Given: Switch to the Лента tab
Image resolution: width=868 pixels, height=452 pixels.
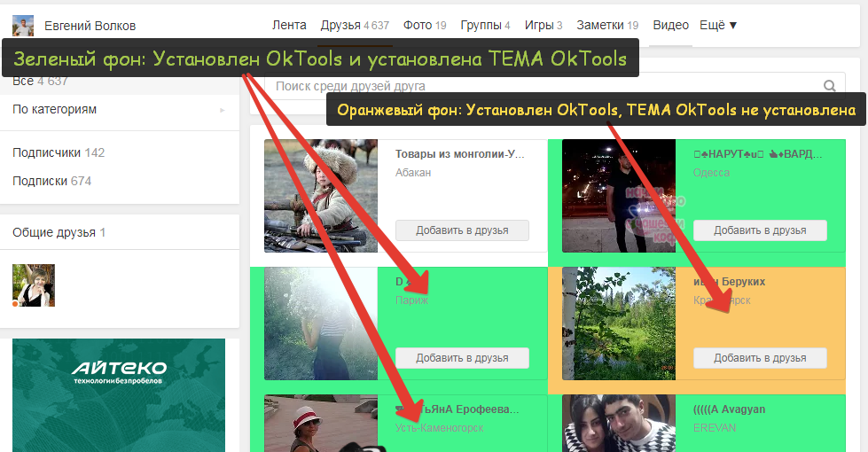Looking at the screenshot, I should pyautogui.click(x=289, y=25).
